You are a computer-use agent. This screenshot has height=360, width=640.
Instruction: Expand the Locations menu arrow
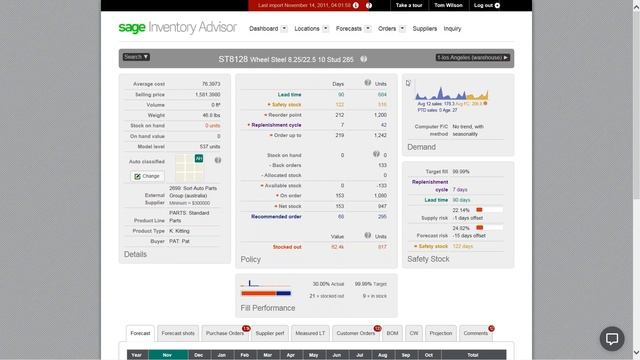click(325, 29)
